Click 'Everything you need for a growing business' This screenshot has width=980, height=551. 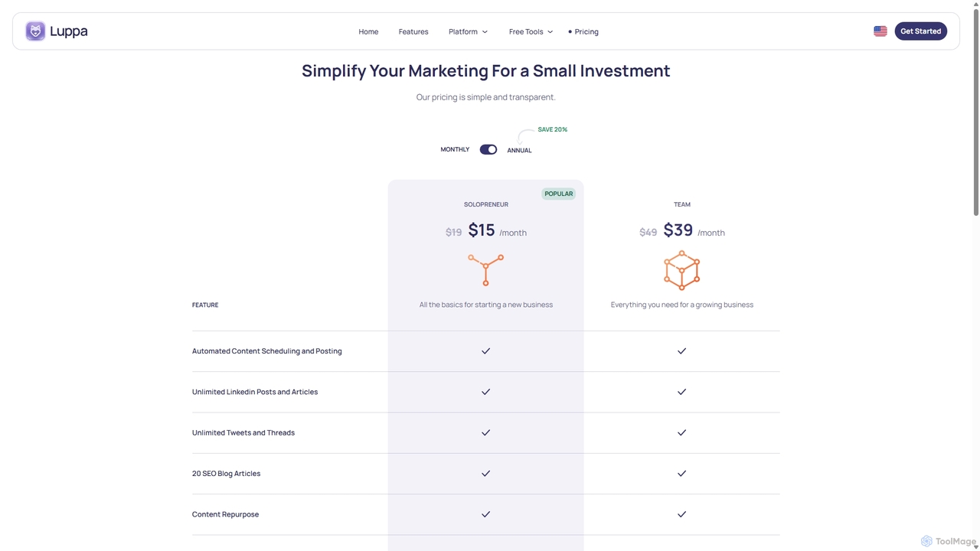[x=682, y=305]
